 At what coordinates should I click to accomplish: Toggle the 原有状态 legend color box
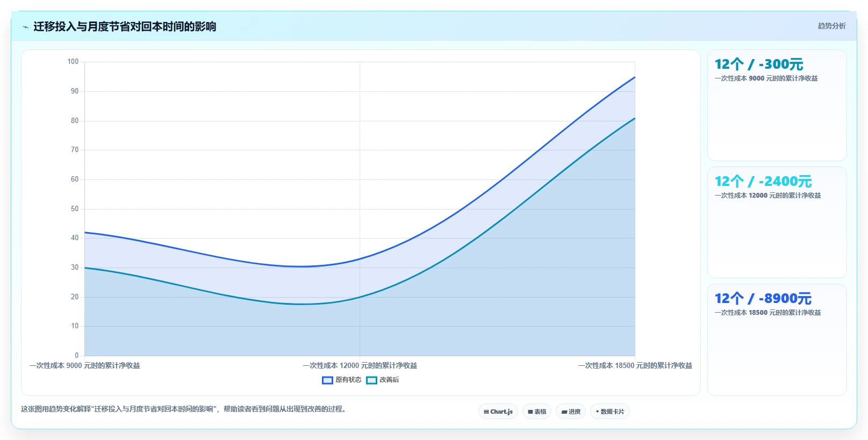[327, 380]
